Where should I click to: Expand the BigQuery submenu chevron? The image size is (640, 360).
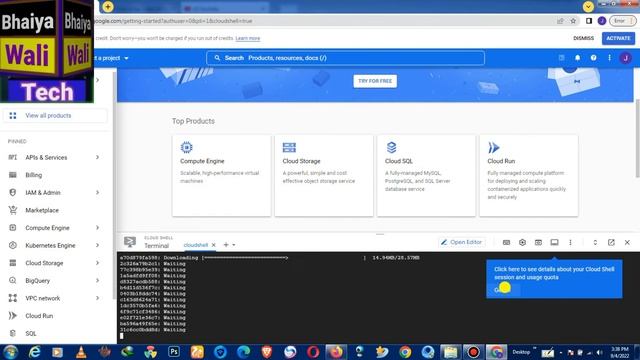point(97,280)
